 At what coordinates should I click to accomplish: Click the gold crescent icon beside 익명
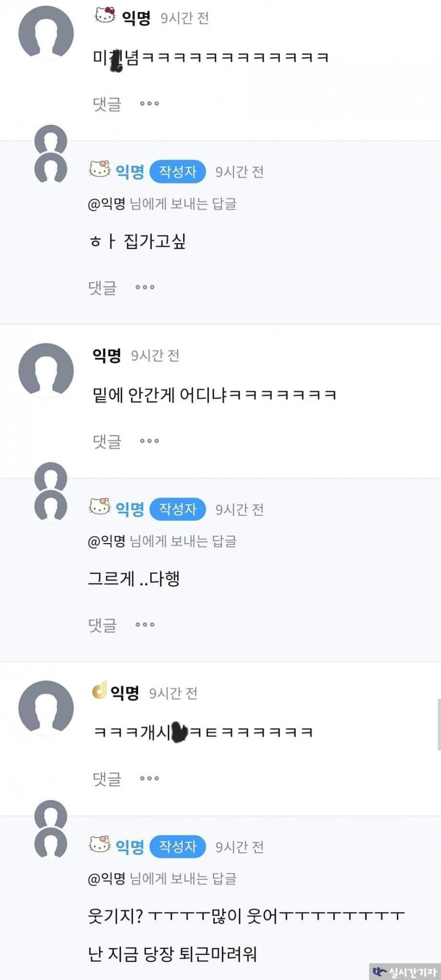(99, 690)
